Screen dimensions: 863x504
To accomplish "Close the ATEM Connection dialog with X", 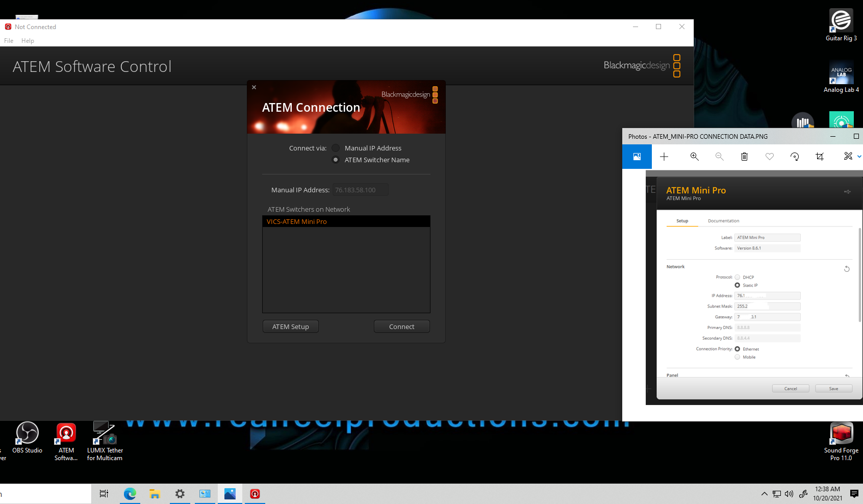I will [x=254, y=87].
